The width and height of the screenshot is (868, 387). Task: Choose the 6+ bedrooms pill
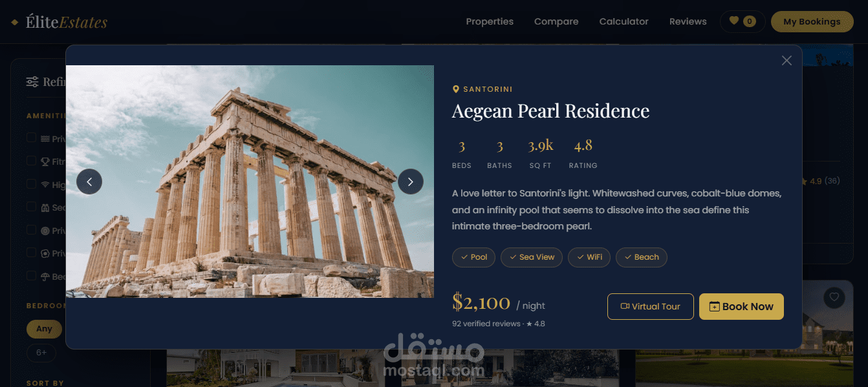pos(41,353)
